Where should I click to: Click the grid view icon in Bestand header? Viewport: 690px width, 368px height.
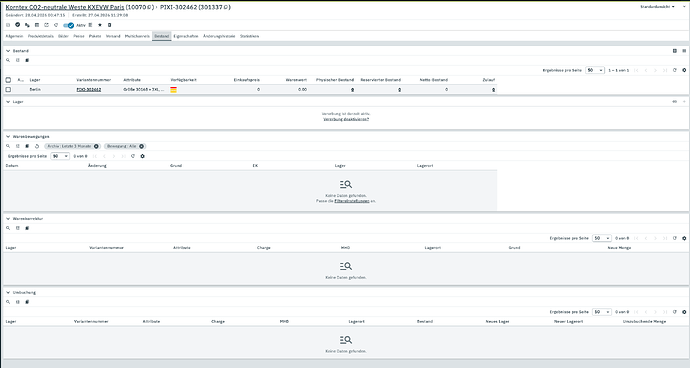[x=675, y=51]
